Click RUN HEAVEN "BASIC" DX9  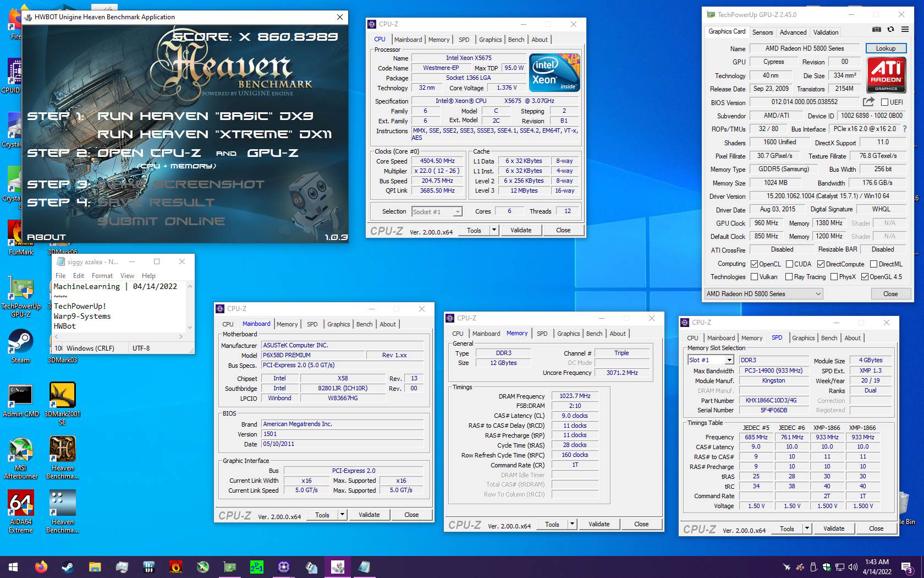click(x=205, y=116)
